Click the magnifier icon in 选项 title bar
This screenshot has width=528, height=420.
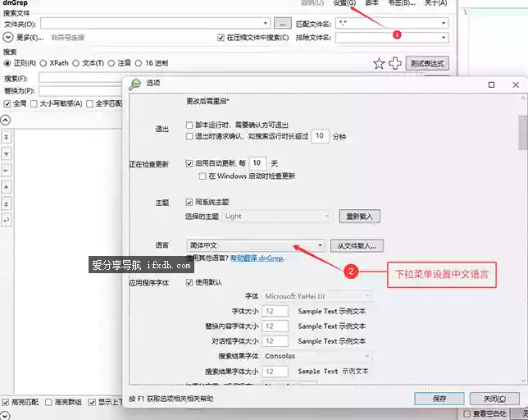point(135,84)
